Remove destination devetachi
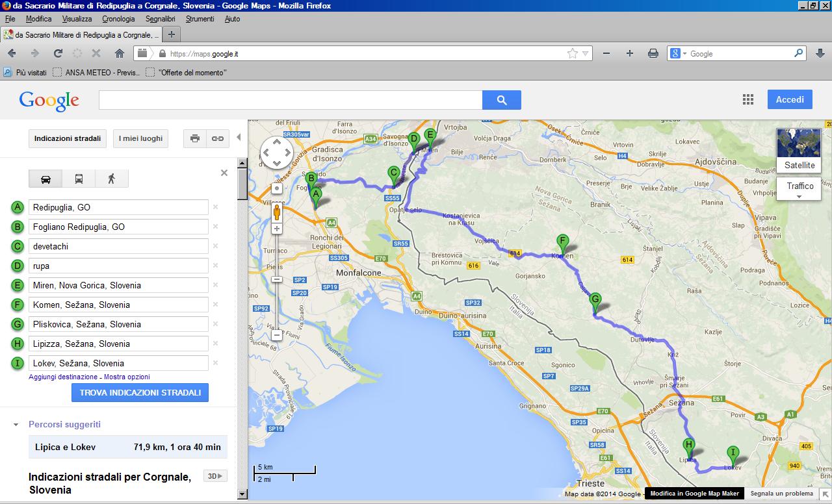This screenshot has width=832, height=504. pos(215,246)
